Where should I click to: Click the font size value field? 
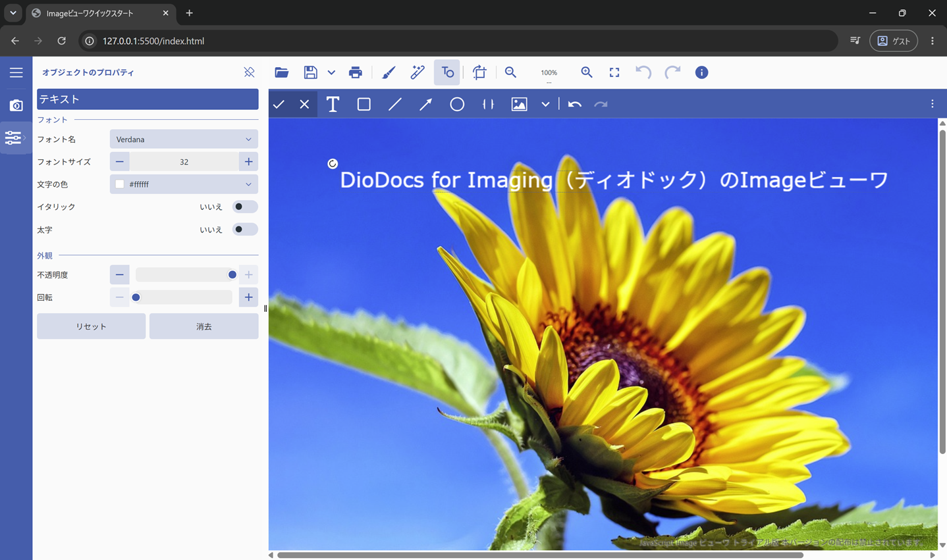(184, 162)
